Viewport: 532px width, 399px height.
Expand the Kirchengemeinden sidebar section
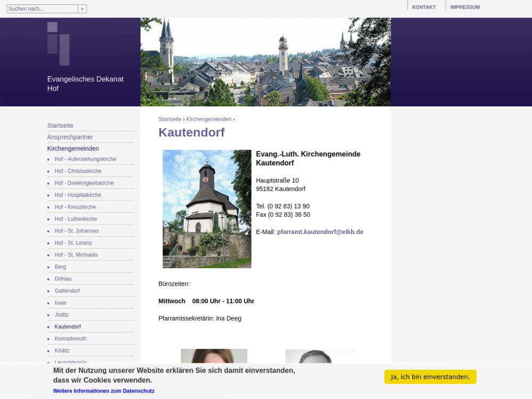[73, 149]
